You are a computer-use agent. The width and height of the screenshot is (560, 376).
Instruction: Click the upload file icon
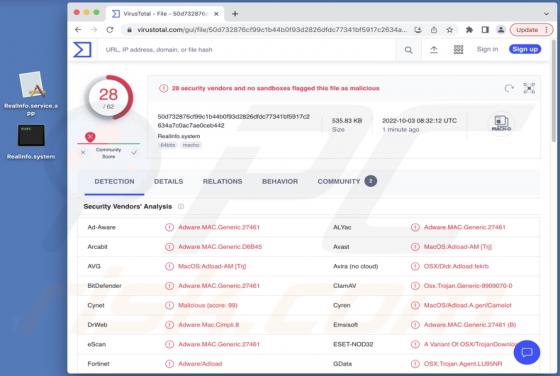(434, 50)
